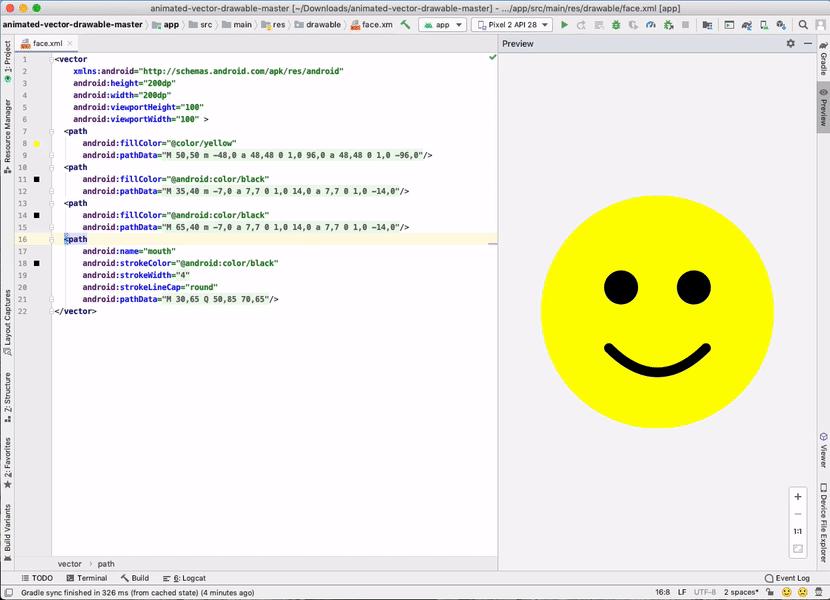Toggle the Gradle side panel
This screenshot has width=830, height=600.
[x=823, y=58]
